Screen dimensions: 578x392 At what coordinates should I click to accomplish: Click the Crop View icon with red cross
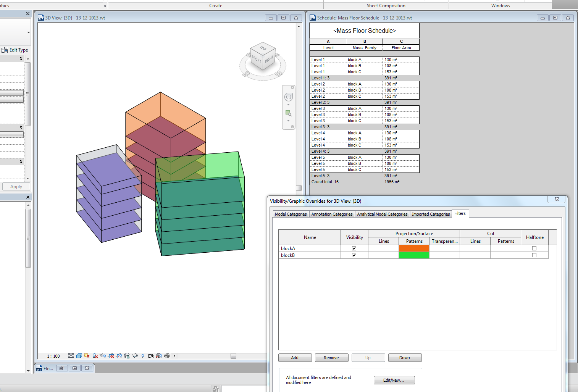pos(111,356)
